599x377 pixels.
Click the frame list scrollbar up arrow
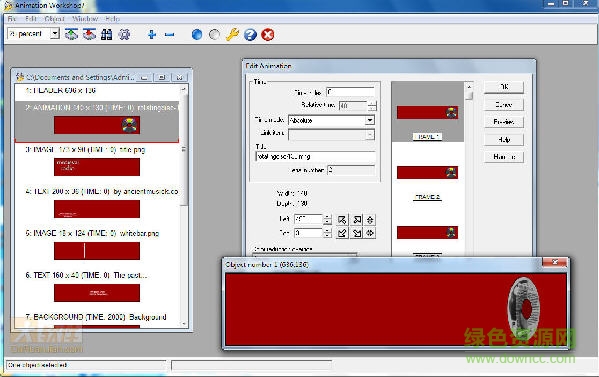tap(469, 87)
